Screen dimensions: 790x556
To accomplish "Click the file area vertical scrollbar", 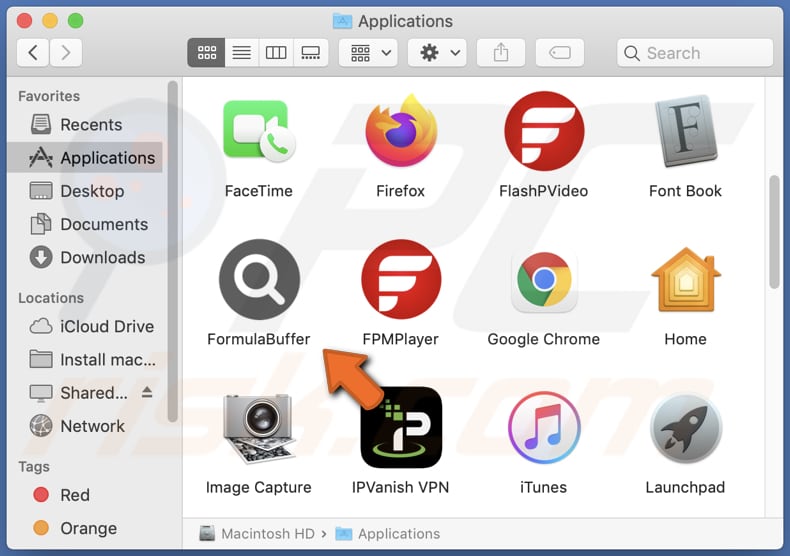I will point(774,232).
